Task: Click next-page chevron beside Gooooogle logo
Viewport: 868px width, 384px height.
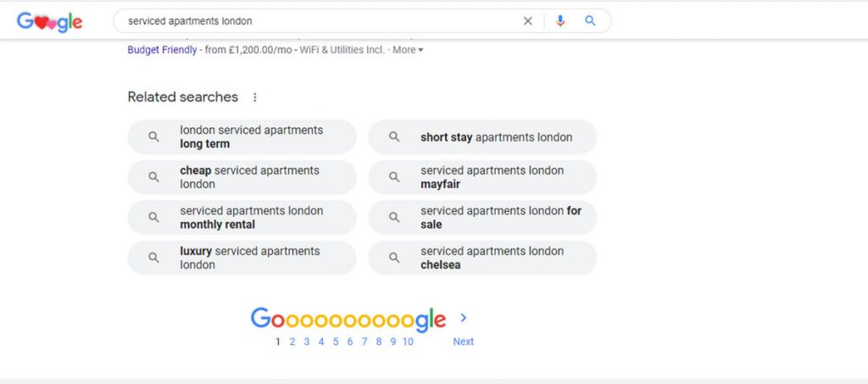Action: [464, 318]
